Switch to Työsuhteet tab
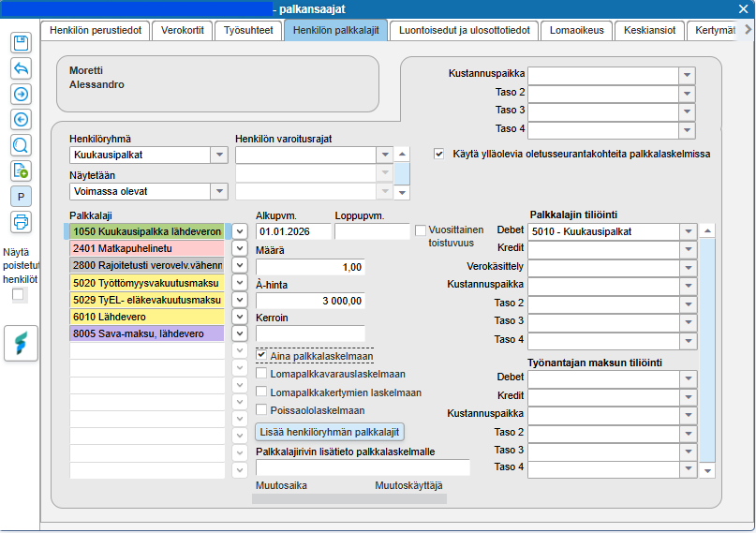Viewport: 756px width, 533px height. pos(248,30)
